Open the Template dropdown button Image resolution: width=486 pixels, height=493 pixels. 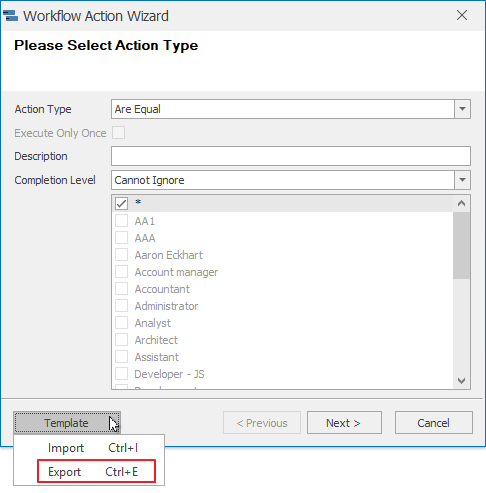[x=67, y=423]
